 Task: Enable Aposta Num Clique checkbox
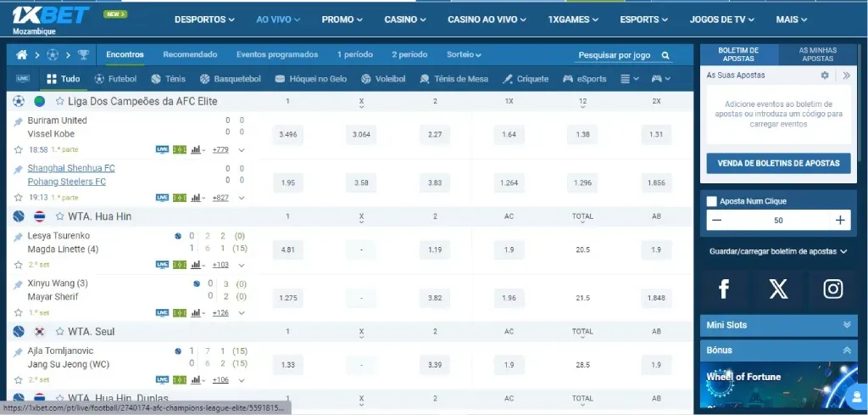712,201
